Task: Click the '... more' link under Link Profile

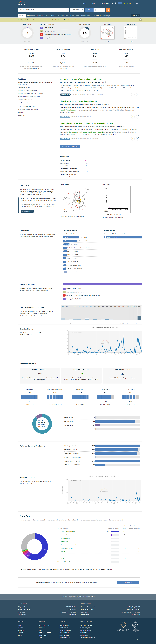Action: tap(131, 41)
